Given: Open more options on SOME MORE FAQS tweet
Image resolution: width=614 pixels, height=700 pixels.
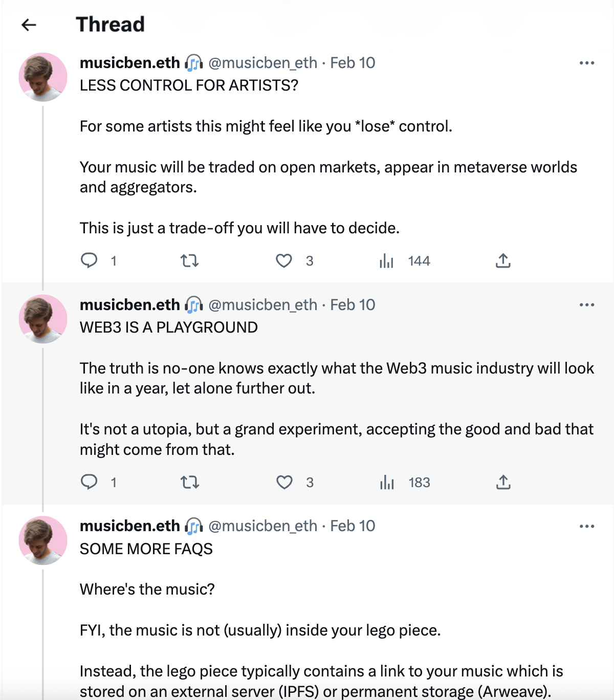Looking at the screenshot, I should click(586, 526).
